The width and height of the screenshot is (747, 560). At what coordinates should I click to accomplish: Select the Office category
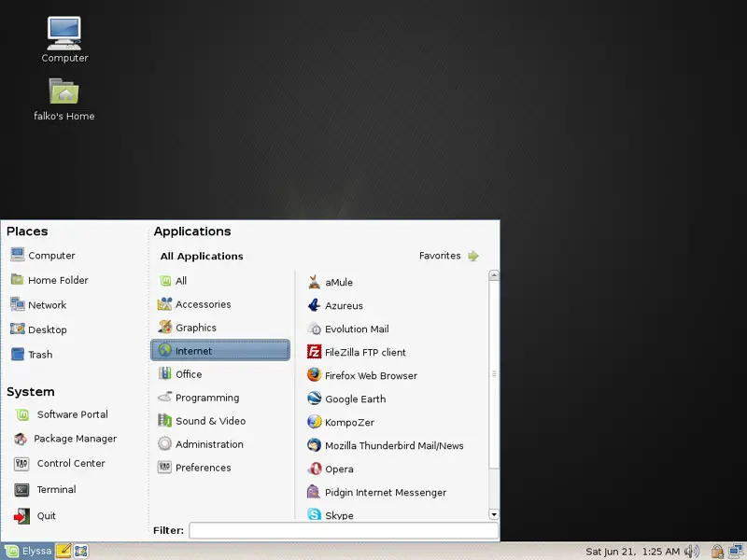(220, 374)
